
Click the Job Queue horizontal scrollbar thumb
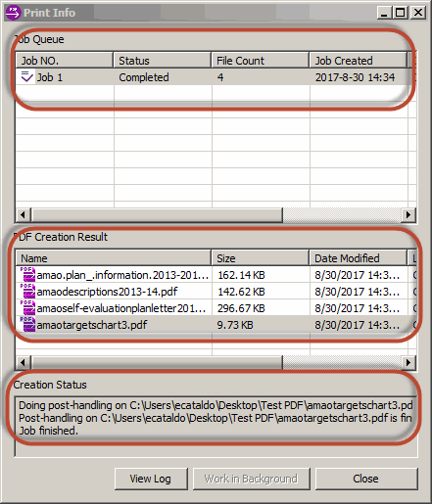157,215
